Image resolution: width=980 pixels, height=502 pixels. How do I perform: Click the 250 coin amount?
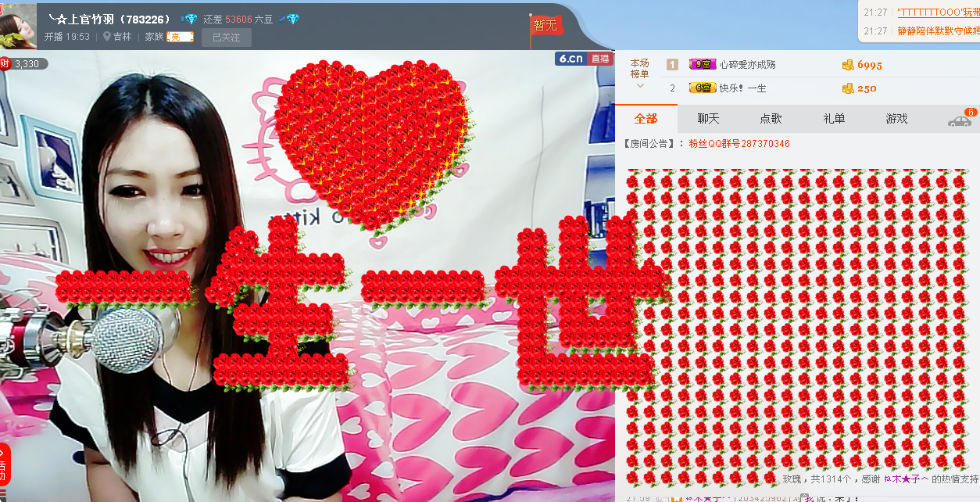coord(867,88)
